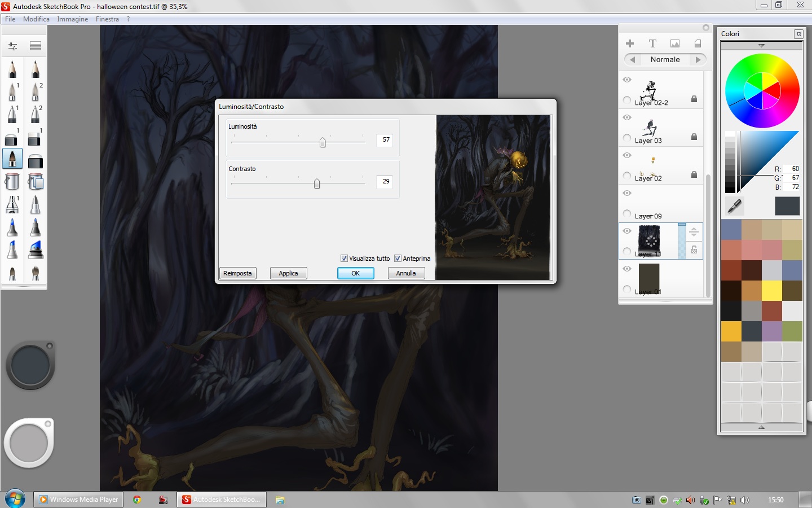
Task: Add a text layer with T icon
Action: (x=652, y=43)
